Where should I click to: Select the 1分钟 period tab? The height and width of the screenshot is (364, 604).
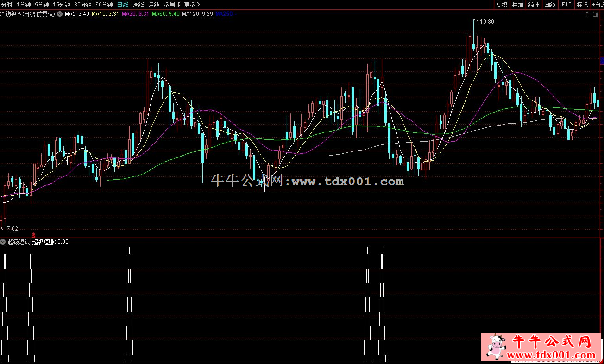[x=24, y=5]
